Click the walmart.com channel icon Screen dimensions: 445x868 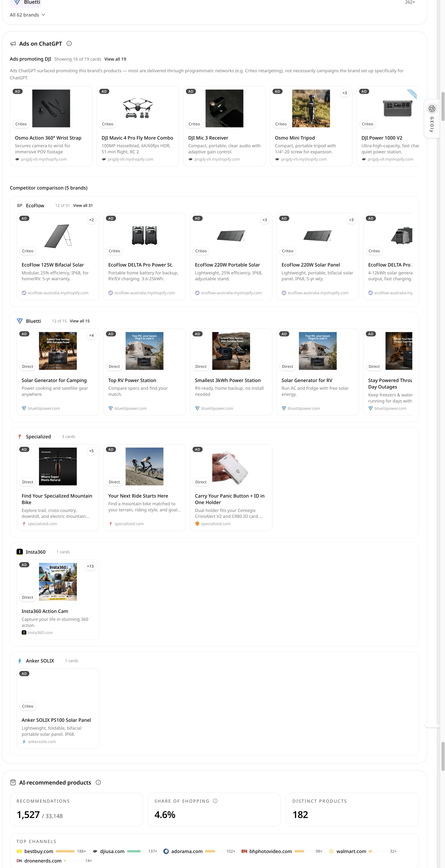click(331, 851)
